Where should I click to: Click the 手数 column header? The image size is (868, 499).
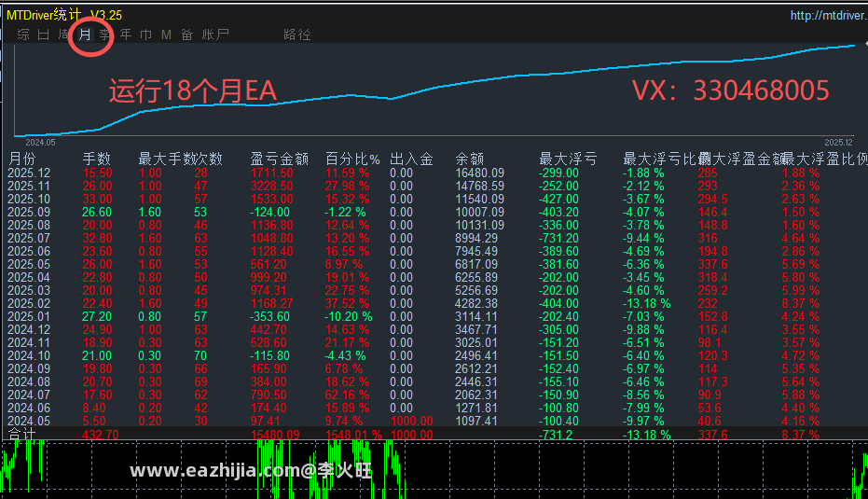click(97, 159)
